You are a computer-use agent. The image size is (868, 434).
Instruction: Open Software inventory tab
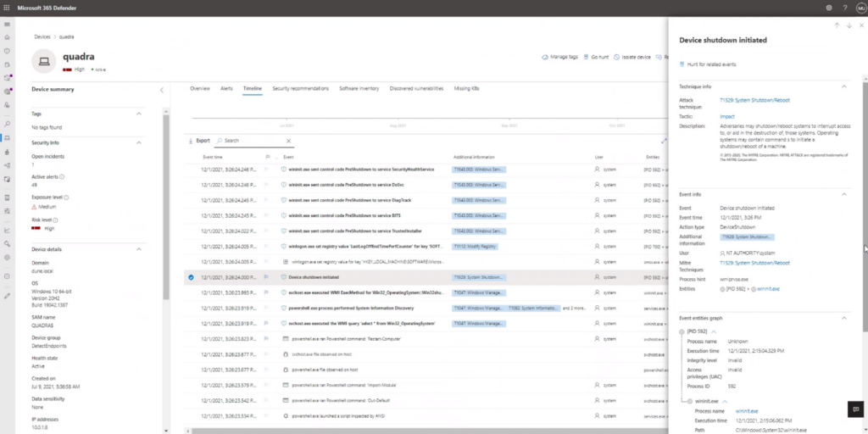click(x=359, y=88)
